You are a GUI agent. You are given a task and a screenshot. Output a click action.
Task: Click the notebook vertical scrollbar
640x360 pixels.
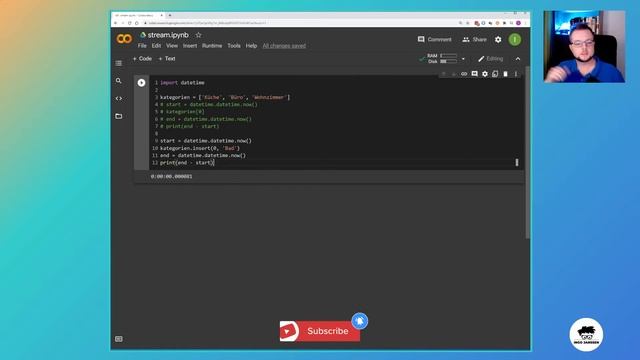(527, 153)
